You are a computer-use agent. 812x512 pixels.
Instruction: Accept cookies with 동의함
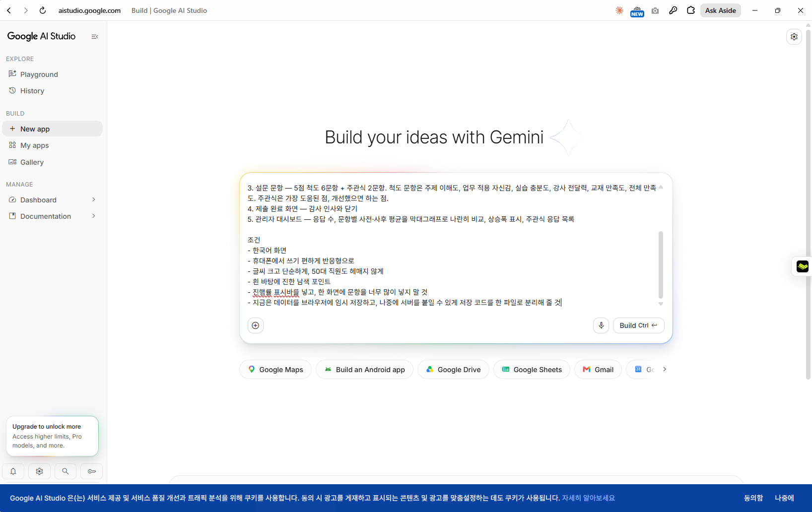click(753, 498)
